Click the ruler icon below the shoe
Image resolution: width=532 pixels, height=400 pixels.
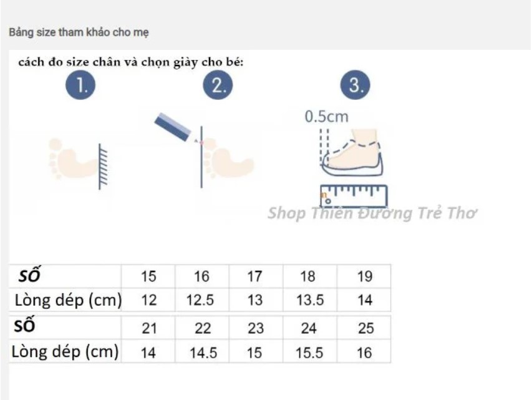point(353,196)
